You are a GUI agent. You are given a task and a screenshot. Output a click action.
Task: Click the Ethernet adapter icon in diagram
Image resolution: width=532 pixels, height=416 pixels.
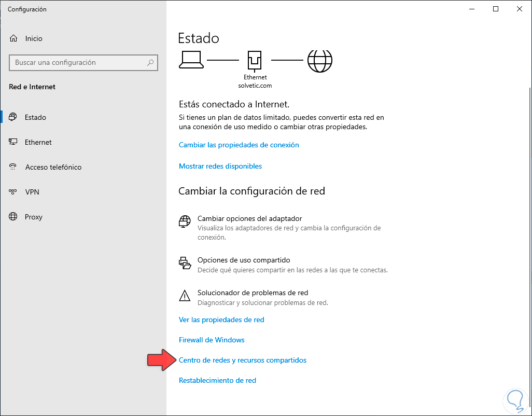[x=255, y=60]
